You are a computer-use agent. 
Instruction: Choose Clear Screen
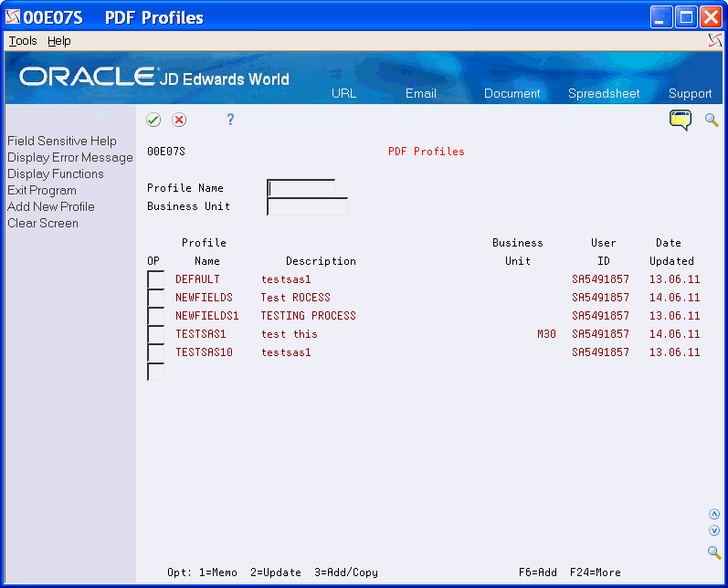tap(43, 223)
